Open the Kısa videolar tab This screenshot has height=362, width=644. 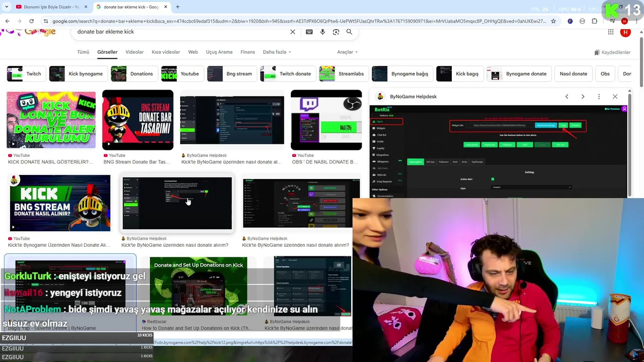point(166,52)
